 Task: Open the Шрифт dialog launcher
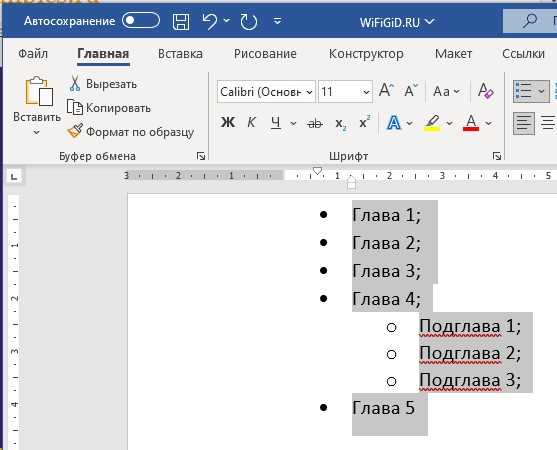497,156
